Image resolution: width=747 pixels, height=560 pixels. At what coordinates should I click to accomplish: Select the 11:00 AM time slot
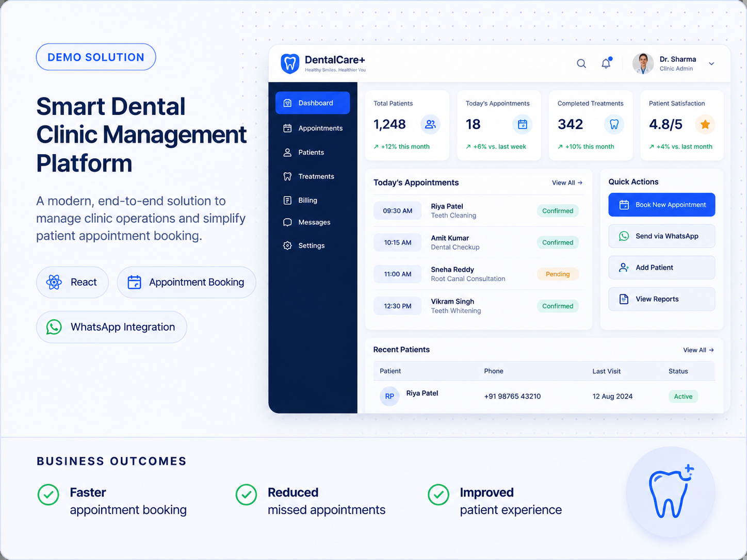[x=397, y=274]
